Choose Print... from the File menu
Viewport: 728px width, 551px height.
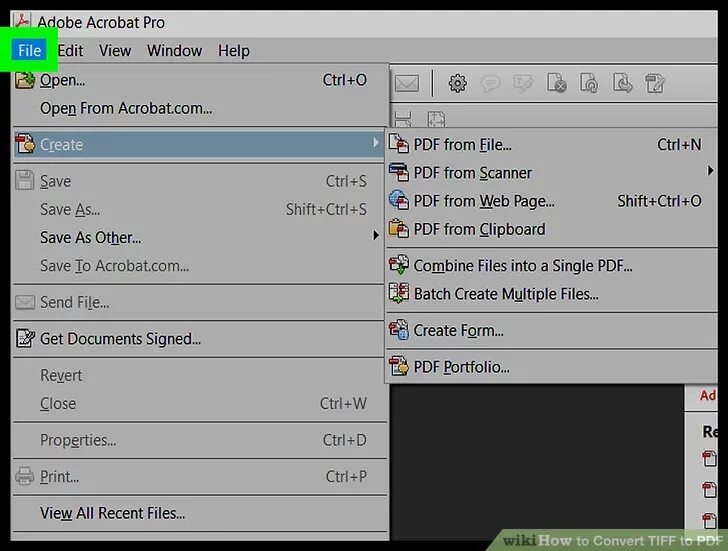pyautogui.click(x=200, y=476)
